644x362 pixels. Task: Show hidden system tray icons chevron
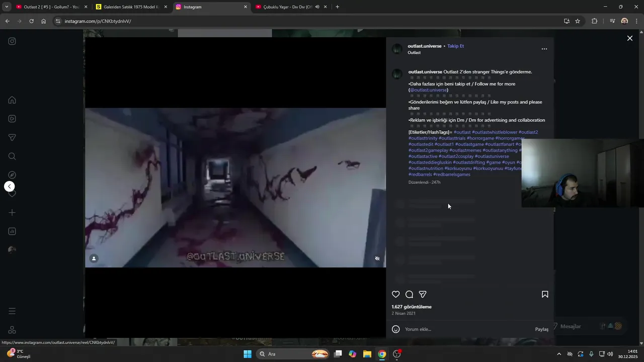(x=559, y=354)
